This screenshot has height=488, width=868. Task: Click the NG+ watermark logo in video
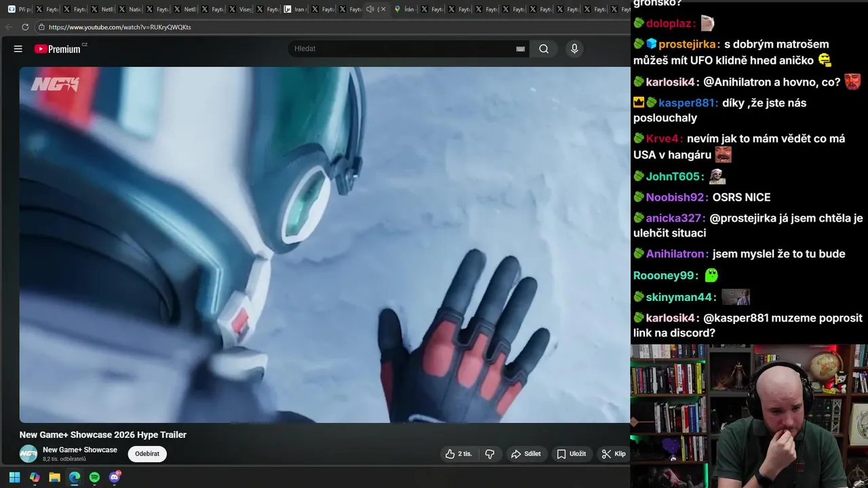[x=56, y=84]
